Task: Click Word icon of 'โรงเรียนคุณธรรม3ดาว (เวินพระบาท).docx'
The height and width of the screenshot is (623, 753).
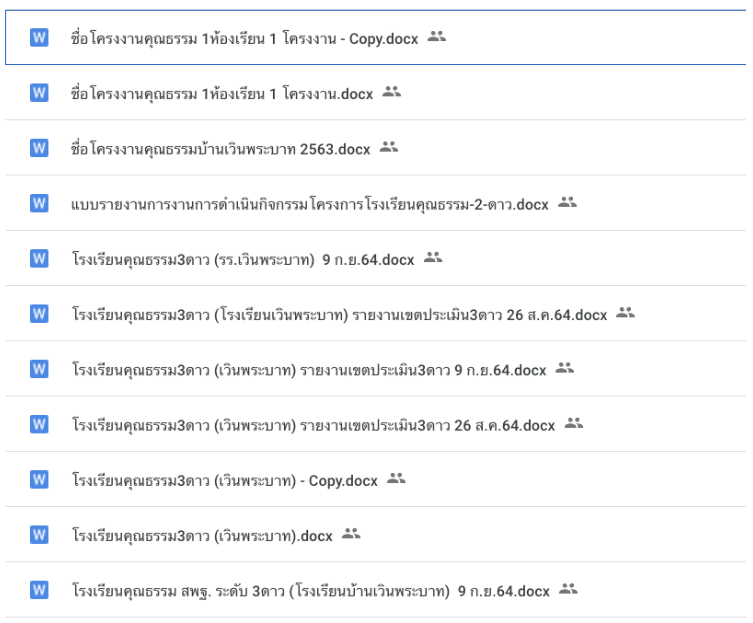Action: pyautogui.click(x=39, y=534)
